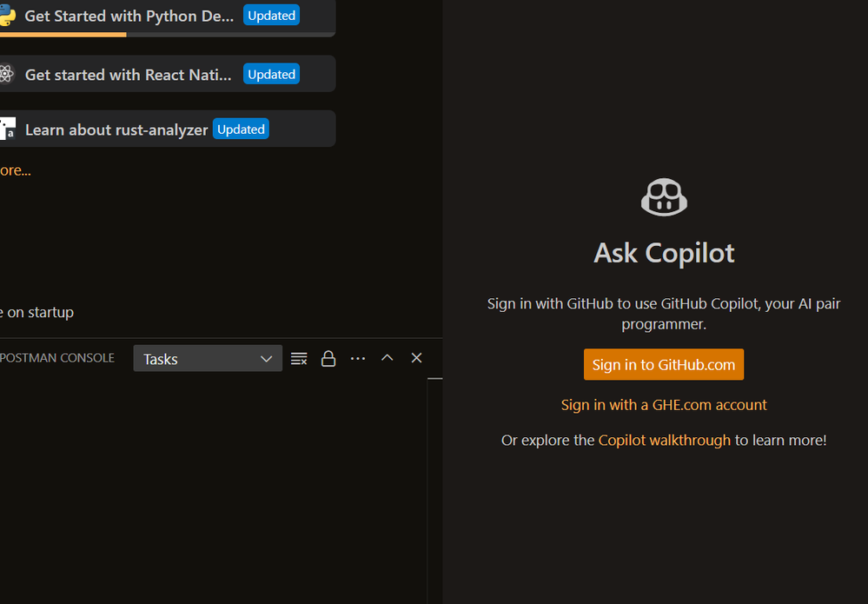
Task: Click the Updated badge beside rust-analyzer
Action: [x=241, y=129]
